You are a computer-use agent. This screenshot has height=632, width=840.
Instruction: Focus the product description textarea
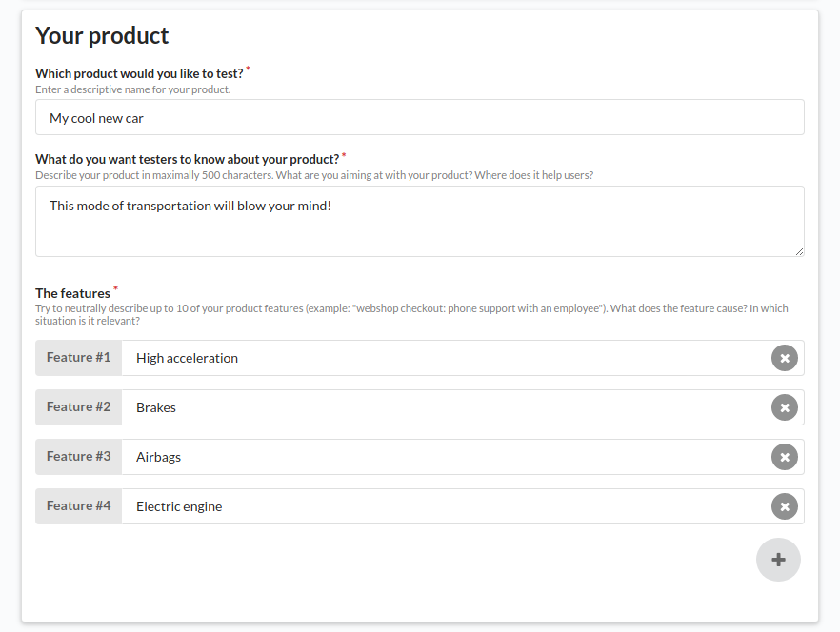(x=419, y=221)
